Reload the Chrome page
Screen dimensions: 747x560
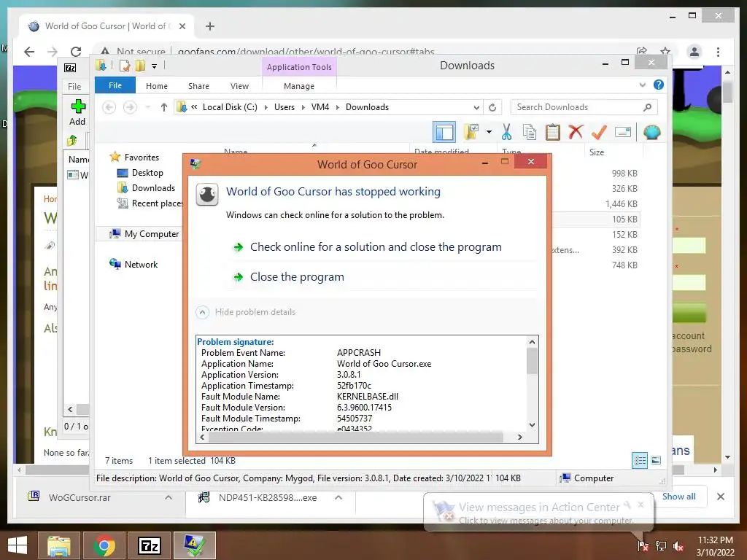tap(76, 52)
